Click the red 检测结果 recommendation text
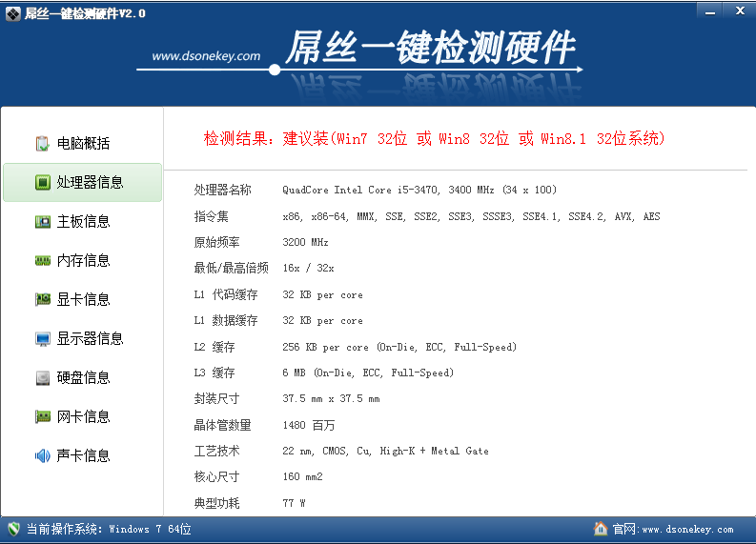The image size is (756, 544). (434, 139)
